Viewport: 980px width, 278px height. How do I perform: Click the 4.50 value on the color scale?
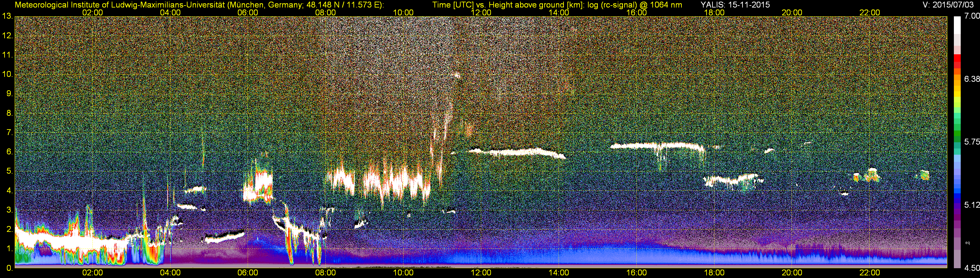coord(972,268)
